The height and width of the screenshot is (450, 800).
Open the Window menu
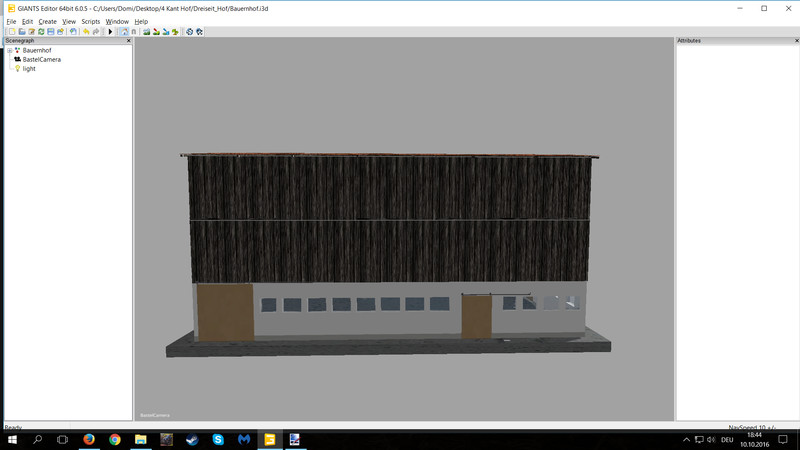[x=117, y=21]
